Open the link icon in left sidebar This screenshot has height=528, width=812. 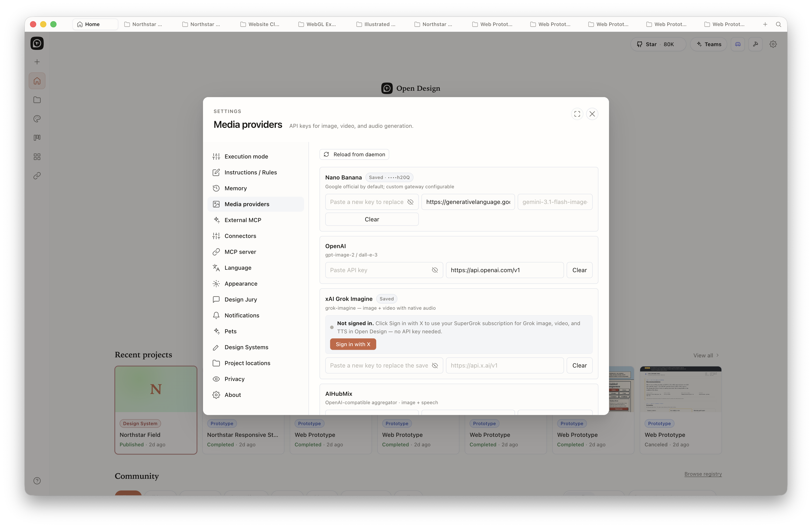pyautogui.click(x=37, y=175)
